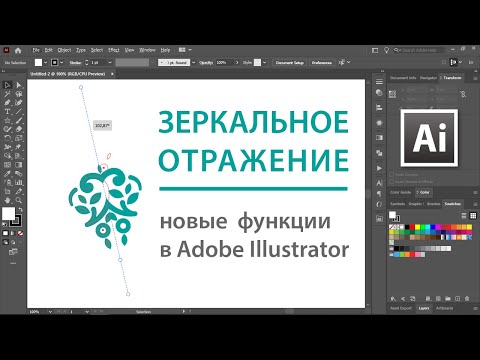Open Pathfinder panel from dock

[379, 153]
